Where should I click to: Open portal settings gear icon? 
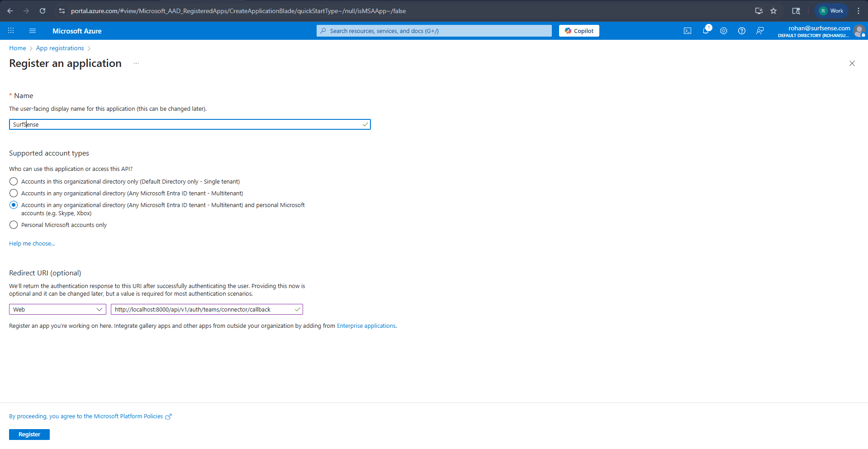tap(723, 31)
